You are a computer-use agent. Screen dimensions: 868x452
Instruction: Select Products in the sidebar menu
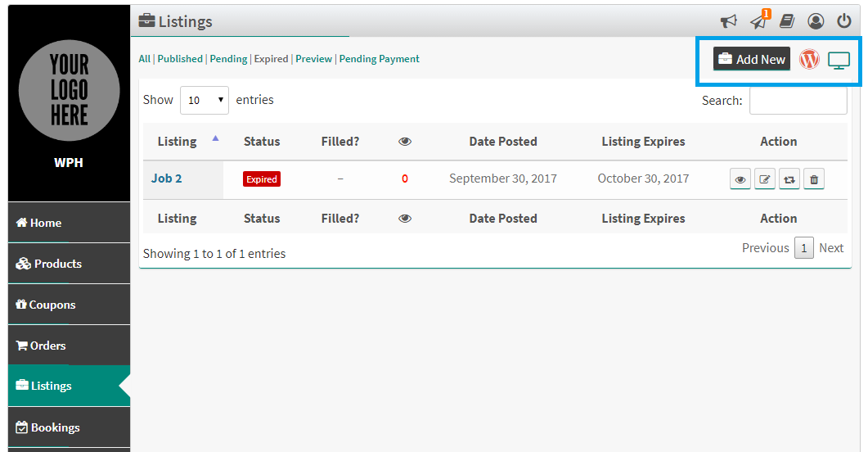[70, 264]
